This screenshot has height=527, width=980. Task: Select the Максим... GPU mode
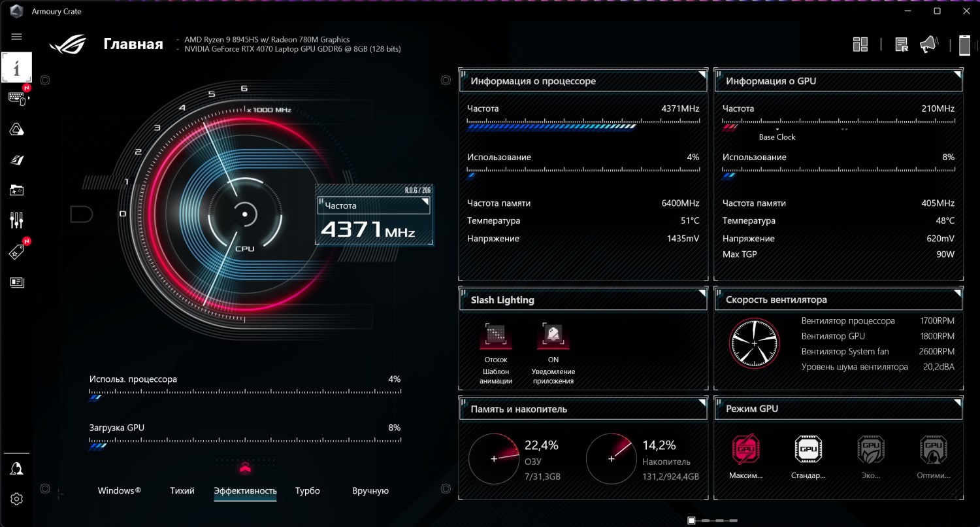click(x=745, y=449)
